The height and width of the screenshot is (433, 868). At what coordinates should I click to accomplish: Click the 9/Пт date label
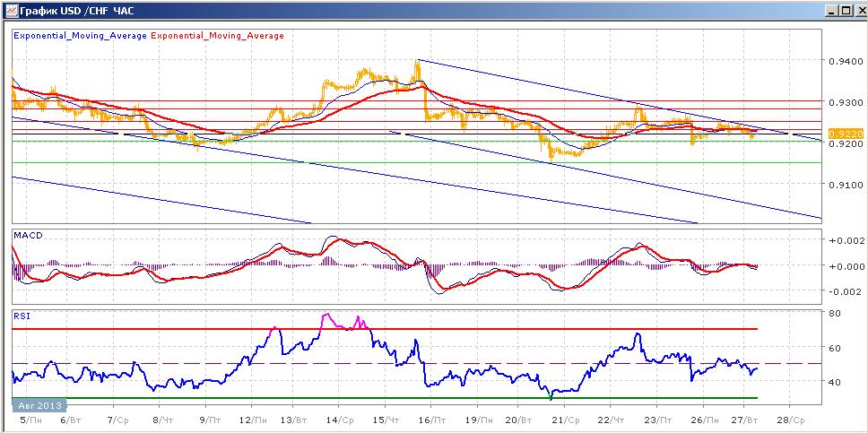click(209, 420)
